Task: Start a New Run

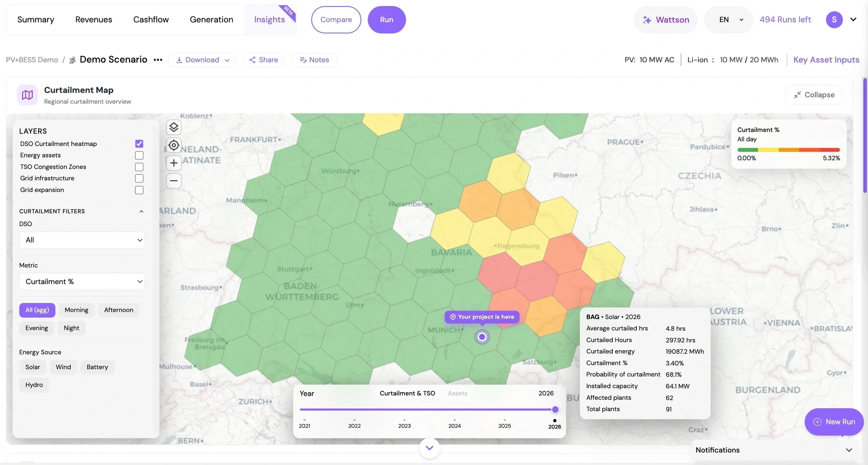Action: pyautogui.click(x=834, y=422)
